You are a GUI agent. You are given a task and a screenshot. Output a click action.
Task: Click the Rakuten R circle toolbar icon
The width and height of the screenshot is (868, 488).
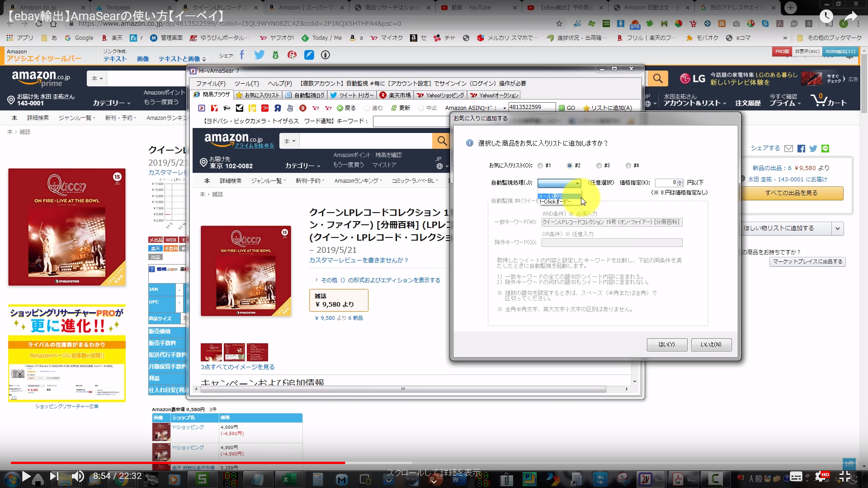(303, 108)
